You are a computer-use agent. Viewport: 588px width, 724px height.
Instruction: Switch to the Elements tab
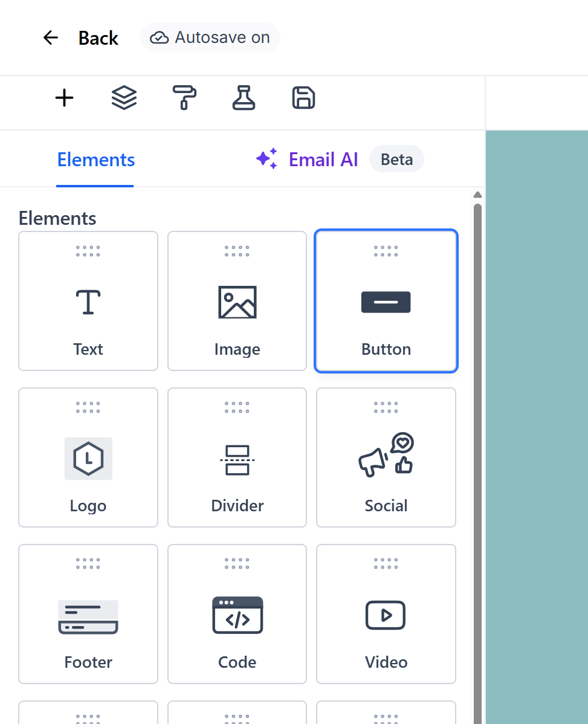pos(95,159)
